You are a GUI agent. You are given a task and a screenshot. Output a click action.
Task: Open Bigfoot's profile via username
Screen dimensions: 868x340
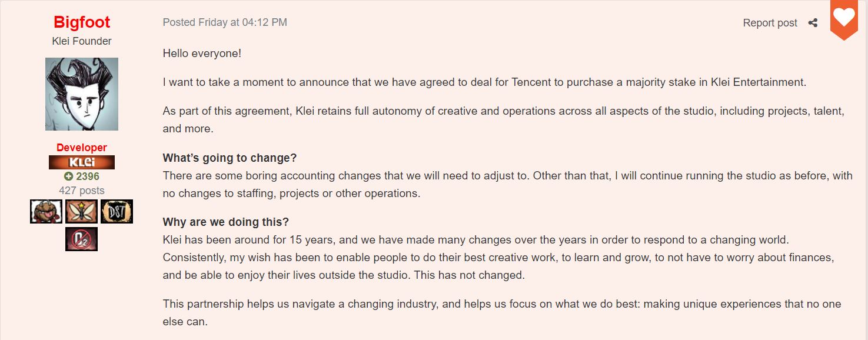82,22
